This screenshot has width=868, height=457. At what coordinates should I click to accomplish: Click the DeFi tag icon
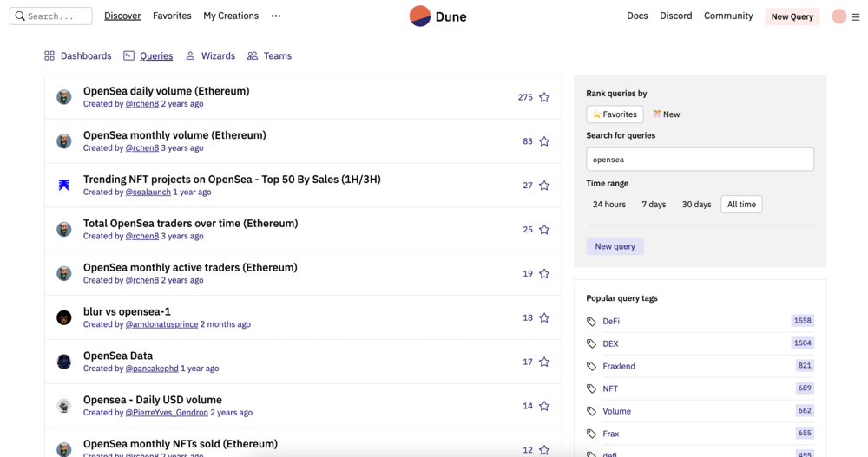click(x=591, y=321)
